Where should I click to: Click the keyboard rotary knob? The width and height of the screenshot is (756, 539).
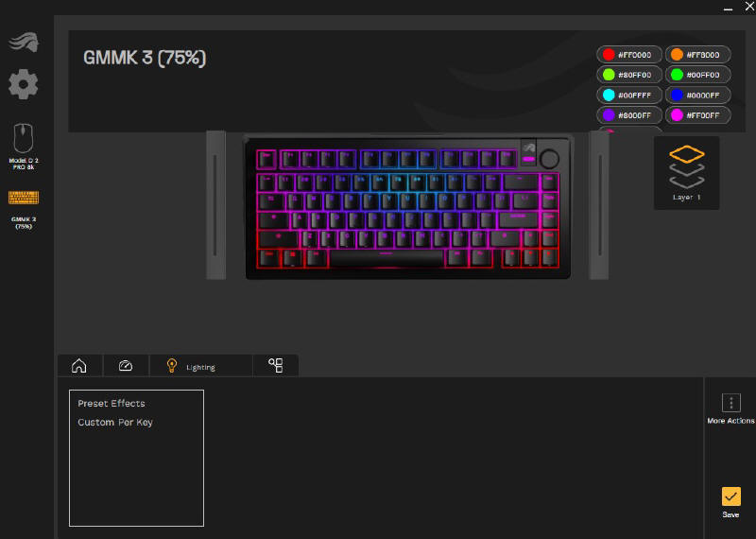click(x=549, y=158)
